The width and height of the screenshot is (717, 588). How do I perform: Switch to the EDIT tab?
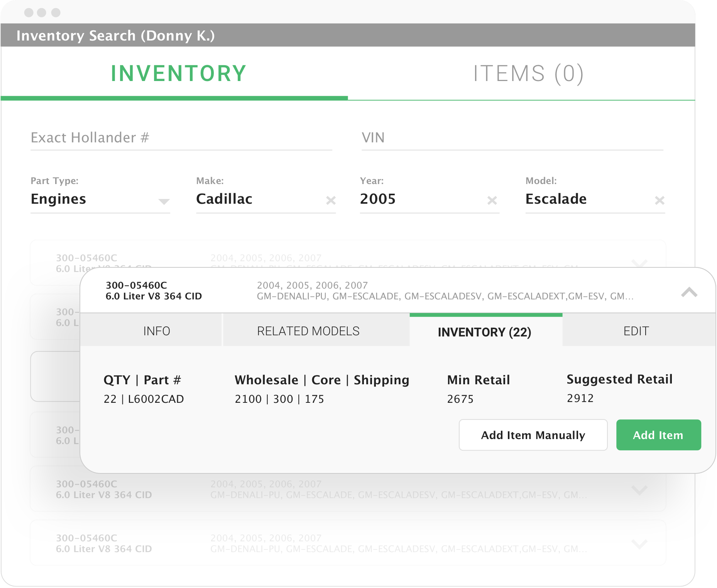636,331
